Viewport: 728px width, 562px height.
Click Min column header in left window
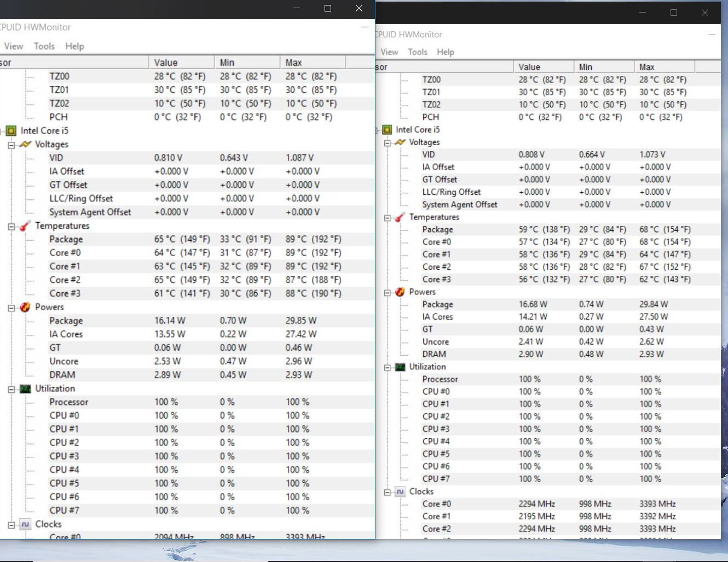pos(247,62)
